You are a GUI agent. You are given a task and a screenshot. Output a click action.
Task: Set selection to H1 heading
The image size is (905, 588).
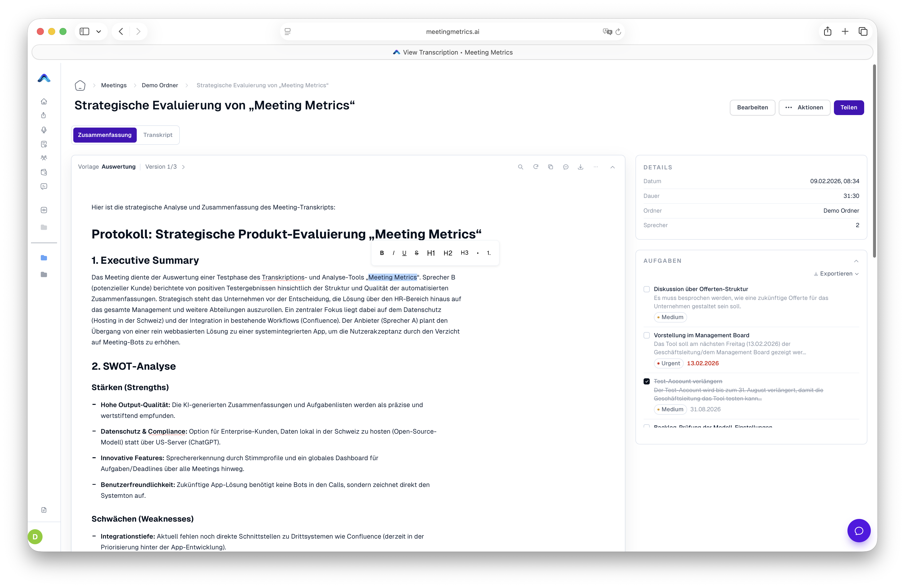coord(431,253)
